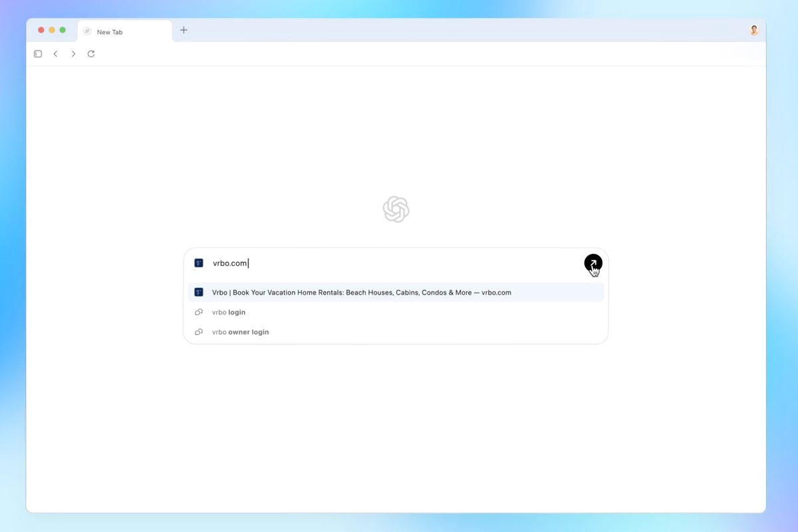Toggle the sidebar panel icon
This screenshot has height=532, width=798.
point(38,54)
